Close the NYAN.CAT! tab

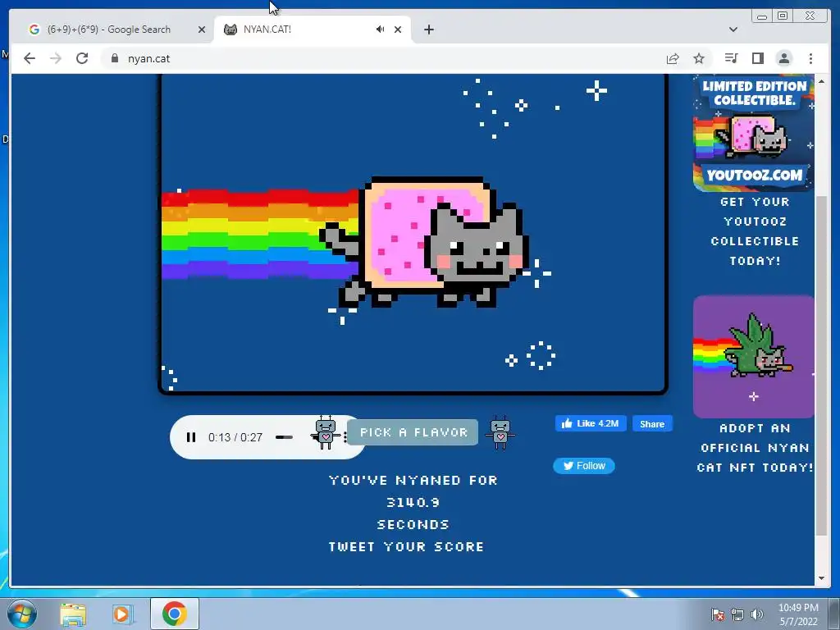[398, 30]
